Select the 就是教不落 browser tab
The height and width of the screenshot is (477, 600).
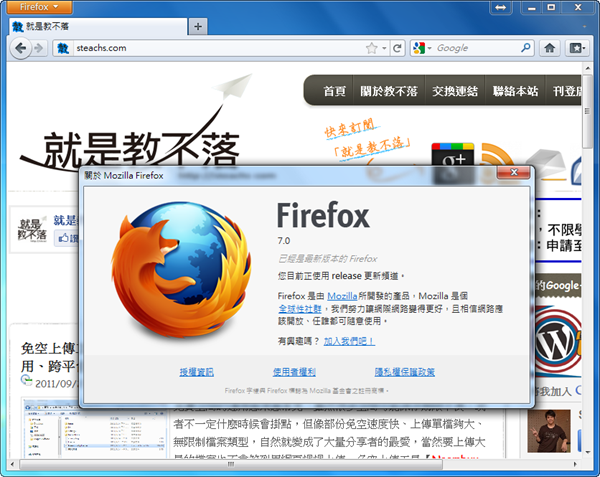pyautogui.click(x=97, y=26)
